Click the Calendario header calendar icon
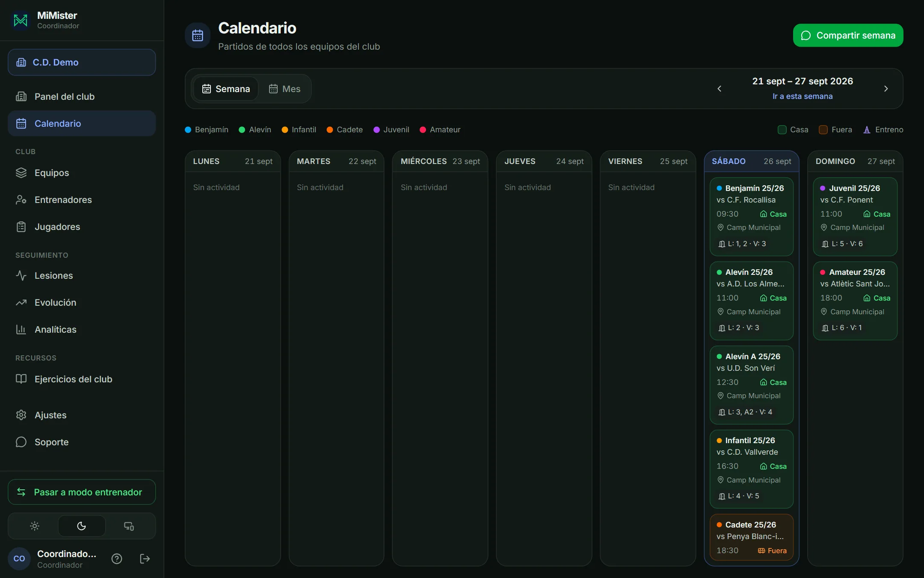 pyautogui.click(x=198, y=36)
